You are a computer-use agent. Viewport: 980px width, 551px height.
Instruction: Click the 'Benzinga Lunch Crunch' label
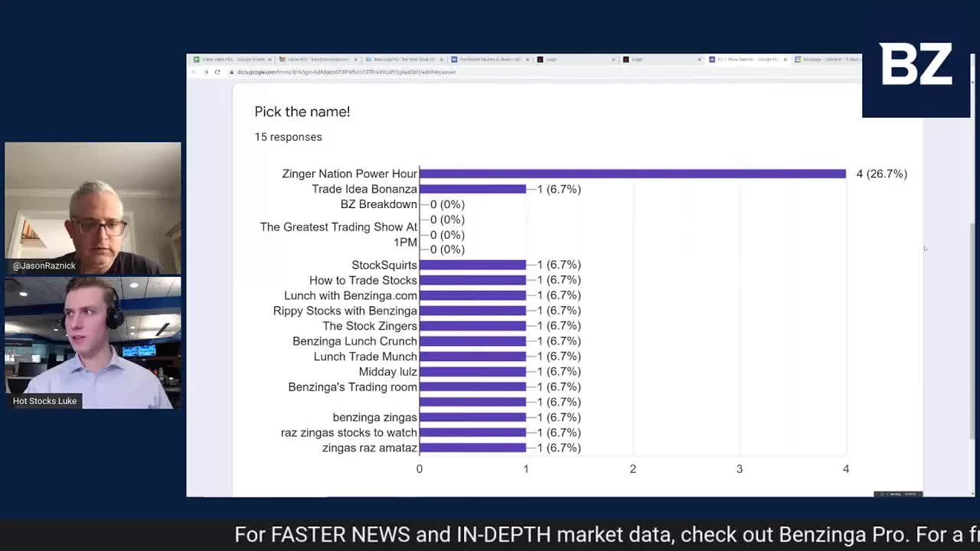pyautogui.click(x=354, y=341)
